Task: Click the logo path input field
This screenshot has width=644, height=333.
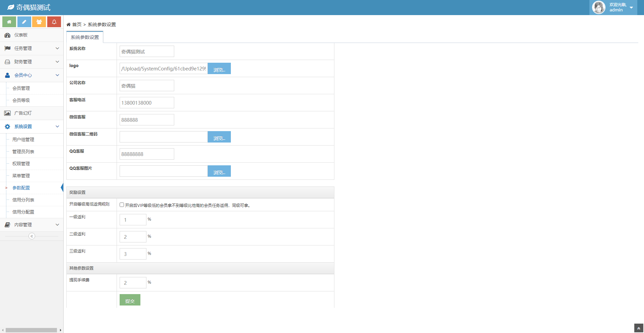Action: point(164,68)
